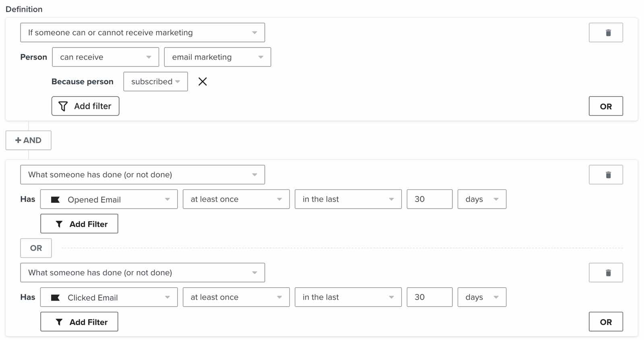
Task: Click Add Filter beneath Clicked Email
Action: pos(79,321)
